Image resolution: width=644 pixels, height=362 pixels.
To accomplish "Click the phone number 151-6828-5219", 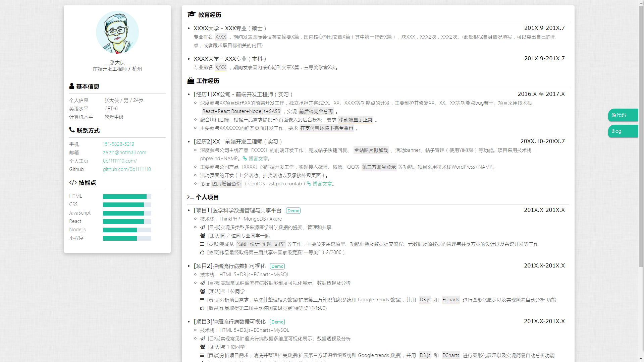I will tap(118, 144).
